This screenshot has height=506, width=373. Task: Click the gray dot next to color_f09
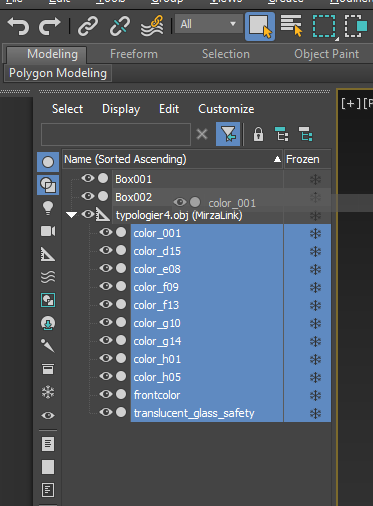coord(121,286)
